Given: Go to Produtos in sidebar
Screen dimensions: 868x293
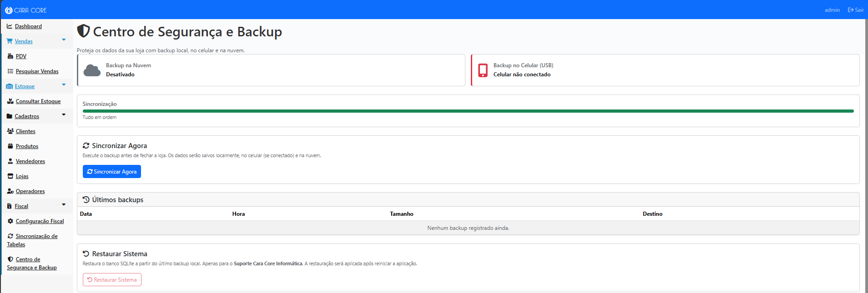Looking at the screenshot, I should [27, 146].
